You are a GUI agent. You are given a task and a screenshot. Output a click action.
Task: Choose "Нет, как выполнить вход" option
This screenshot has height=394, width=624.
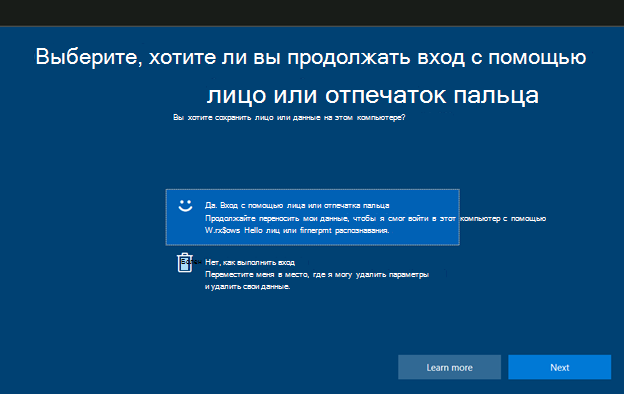(x=250, y=262)
